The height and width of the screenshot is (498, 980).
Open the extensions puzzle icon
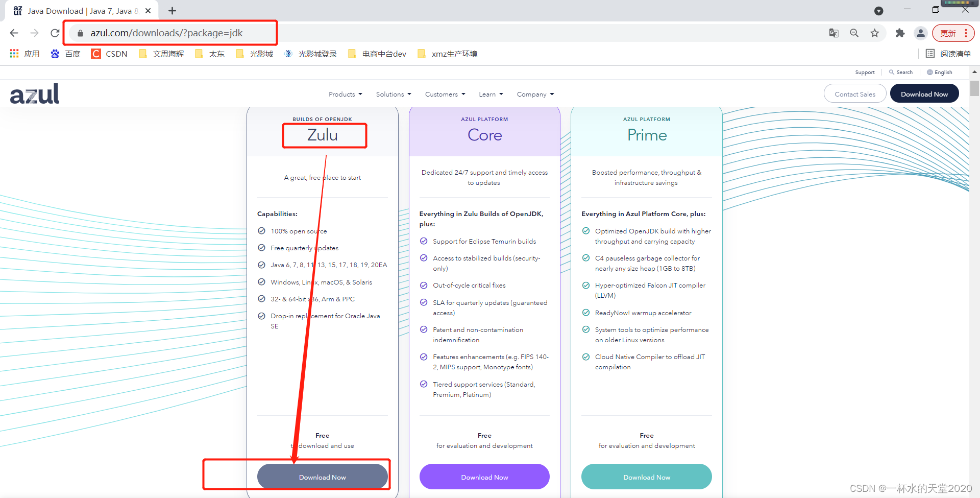(900, 33)
